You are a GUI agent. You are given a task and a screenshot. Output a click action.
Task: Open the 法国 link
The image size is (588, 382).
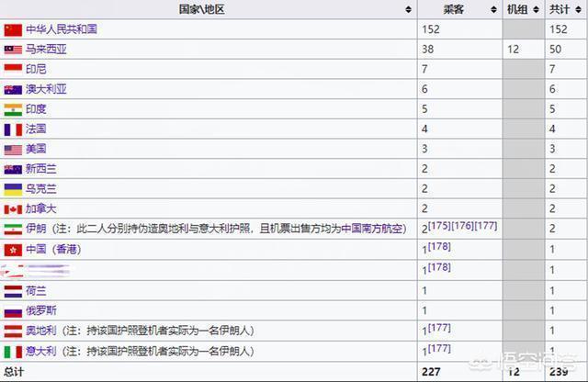36,129
